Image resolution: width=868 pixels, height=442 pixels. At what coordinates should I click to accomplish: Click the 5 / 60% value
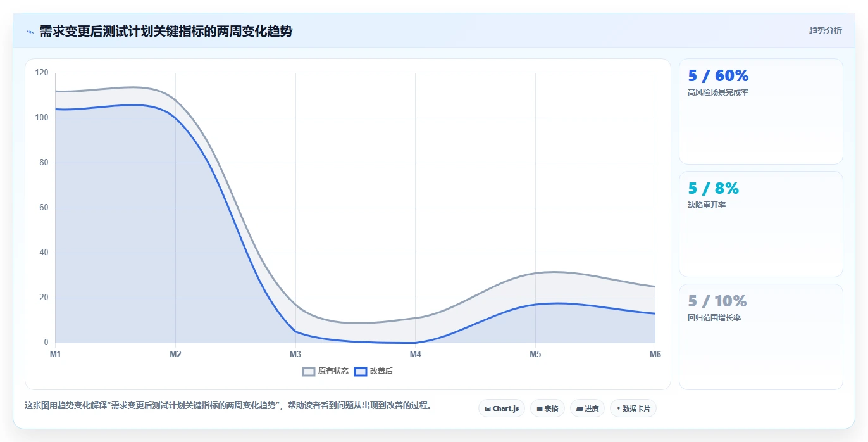[718, 76]
